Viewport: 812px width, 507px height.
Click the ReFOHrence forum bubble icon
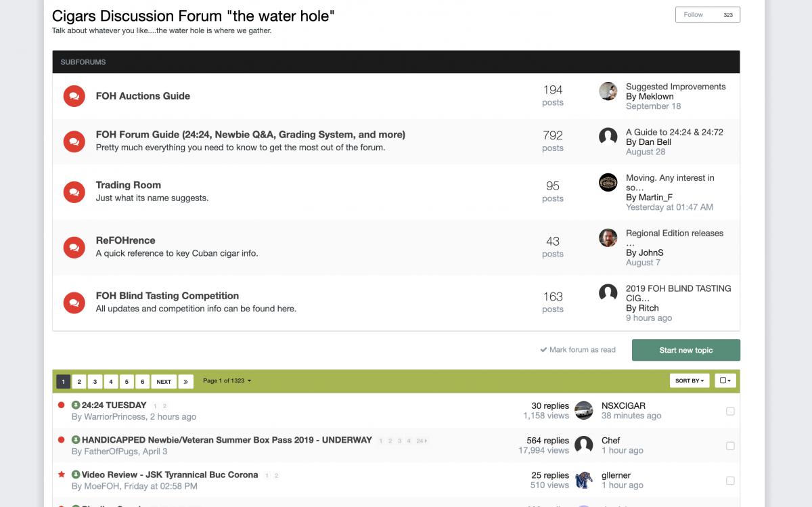coord(74,248)
